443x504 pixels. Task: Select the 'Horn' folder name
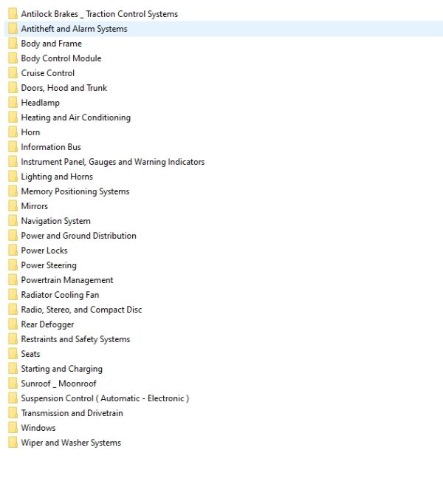(x=30, y=132)
